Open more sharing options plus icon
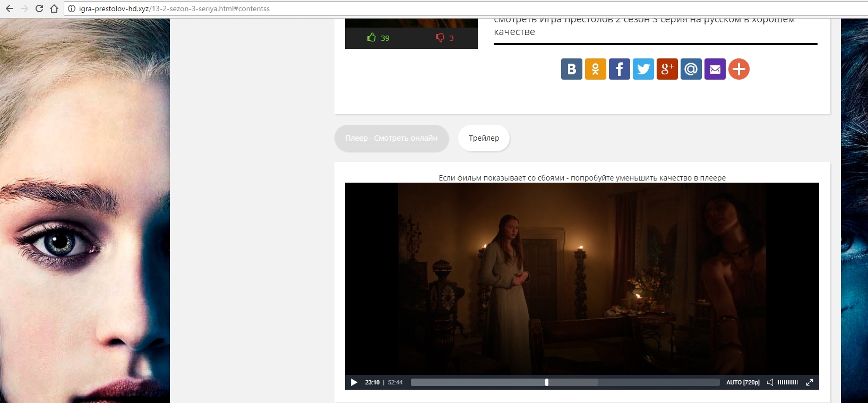 click(x=739, y=69)
